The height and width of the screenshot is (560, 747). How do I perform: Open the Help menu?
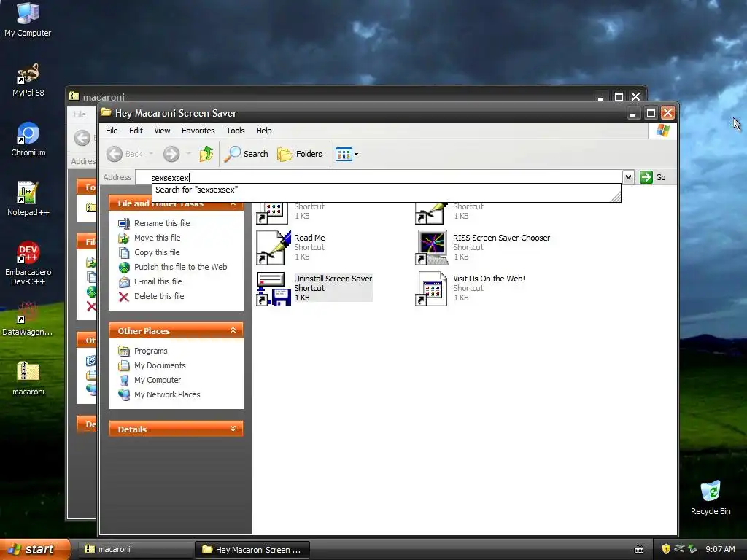pos(263,131)
